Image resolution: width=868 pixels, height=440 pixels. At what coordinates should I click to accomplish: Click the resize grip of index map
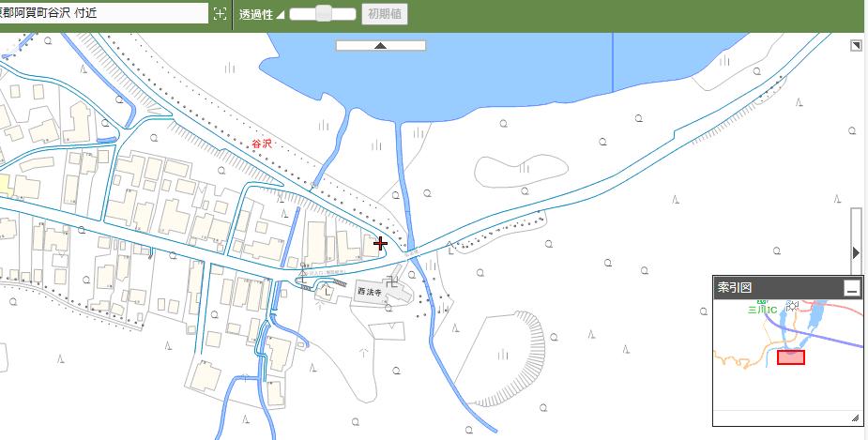(855, 418)
